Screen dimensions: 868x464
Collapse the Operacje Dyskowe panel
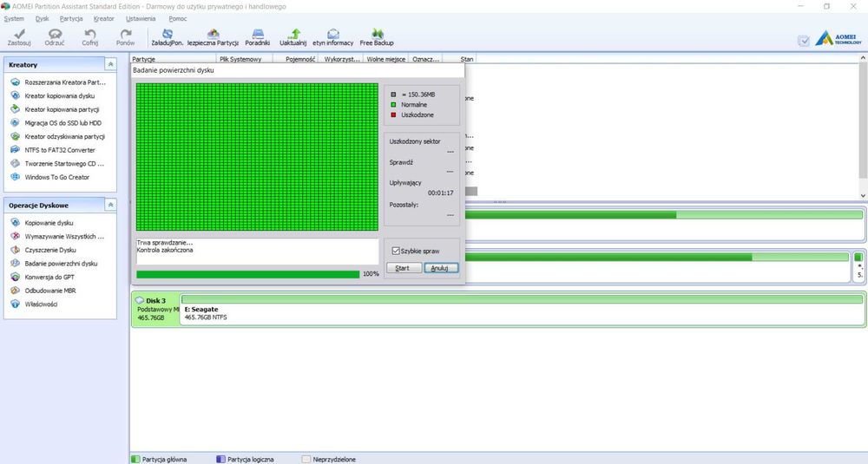click(111, 206)
